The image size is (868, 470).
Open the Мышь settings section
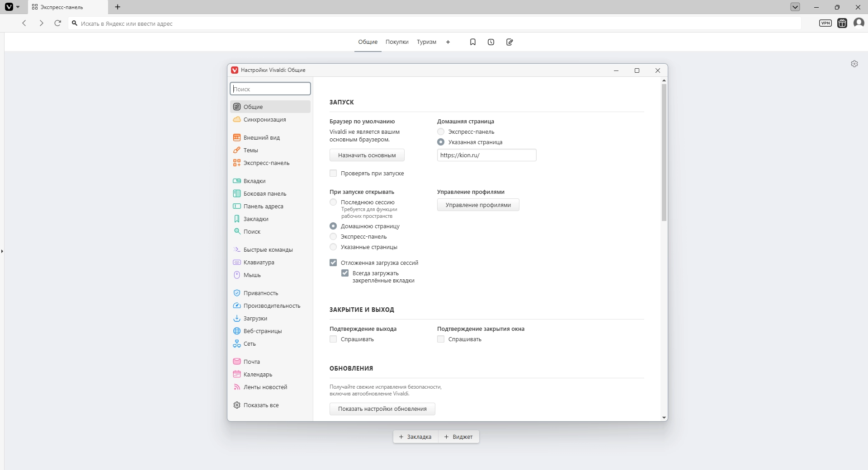click(x=270, y=275)
